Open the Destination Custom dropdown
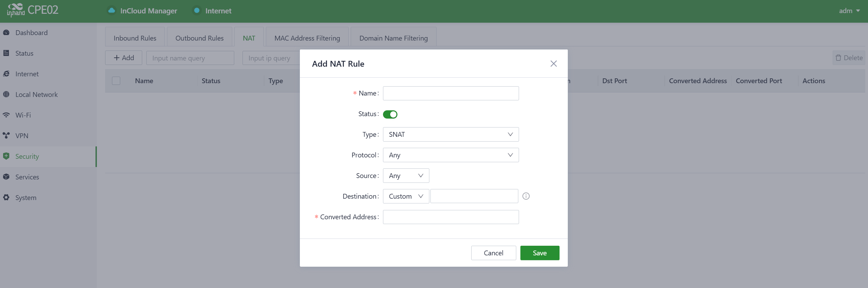Screen dimensions: 868x288 coord(406,196)
